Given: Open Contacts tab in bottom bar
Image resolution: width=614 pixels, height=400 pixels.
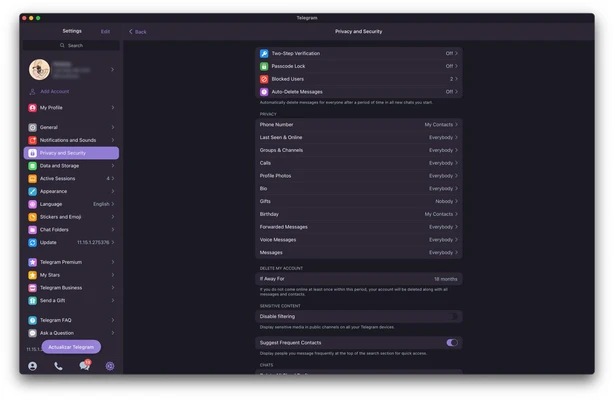Looking at the screenshot, I should [x=33, y=366].
